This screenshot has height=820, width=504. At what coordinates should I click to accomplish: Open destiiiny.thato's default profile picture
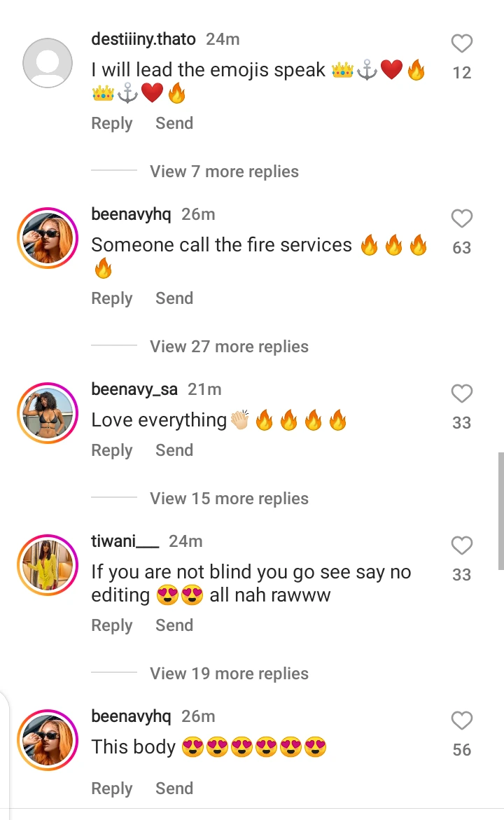(48, 63)
